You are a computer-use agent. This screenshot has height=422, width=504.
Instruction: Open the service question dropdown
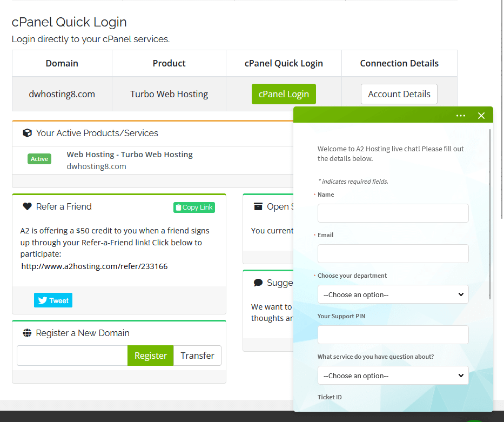tap(393, 375)
